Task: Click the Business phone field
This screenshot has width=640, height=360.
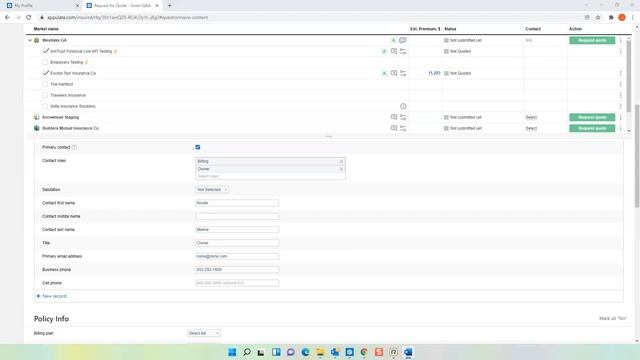Action: [237, 270]
